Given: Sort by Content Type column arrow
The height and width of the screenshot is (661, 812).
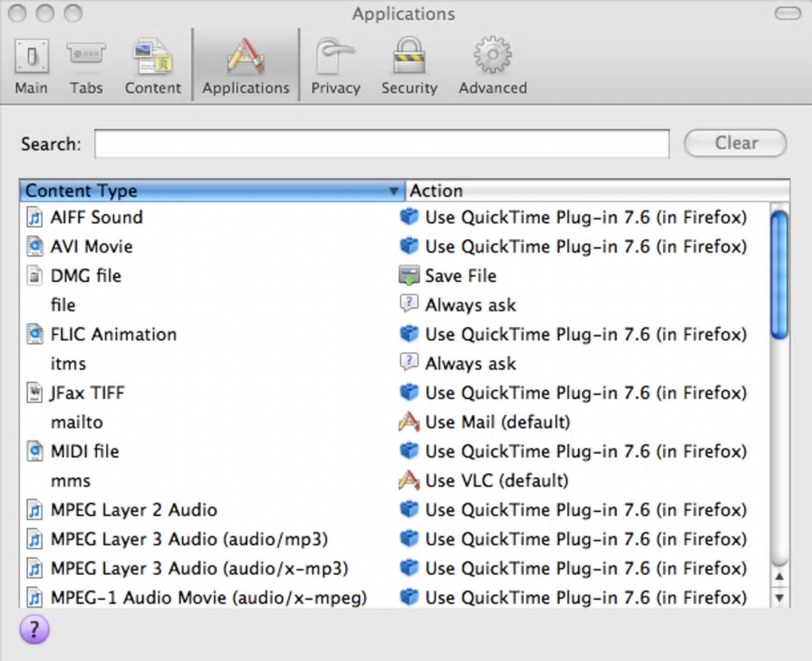Looking at the screenshot, I should click(393, 191).
